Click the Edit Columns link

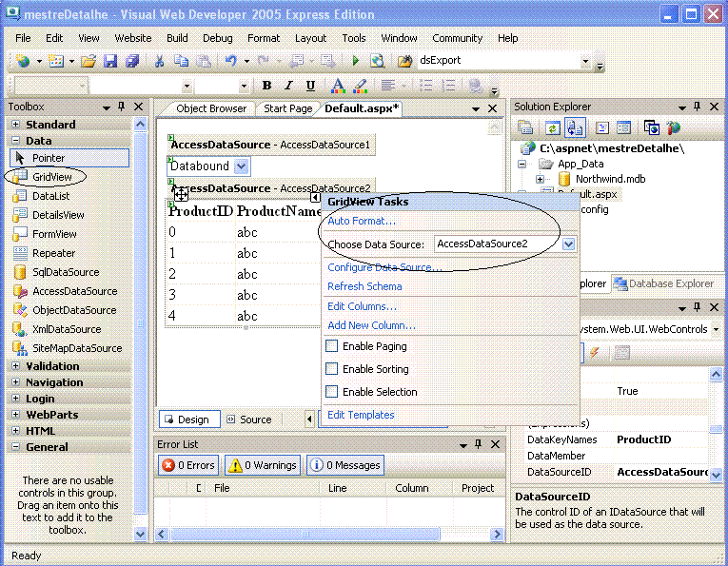(363, 306)
